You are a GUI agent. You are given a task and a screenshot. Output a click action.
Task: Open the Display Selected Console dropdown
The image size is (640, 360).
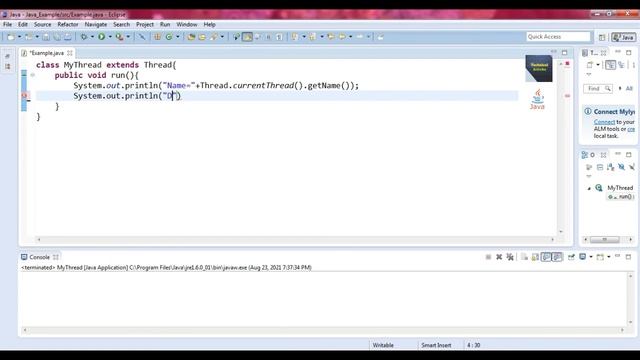591,257
